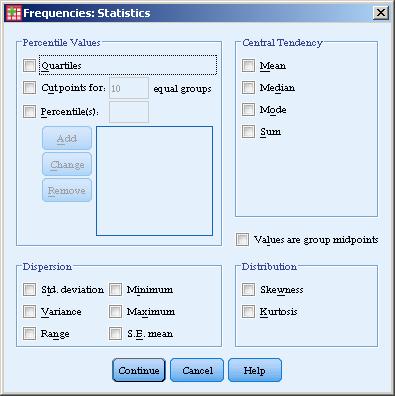Screen dimensions: 395x396
Task: Enable Skewness under Distribution
Action: click(x=248, y=289)
